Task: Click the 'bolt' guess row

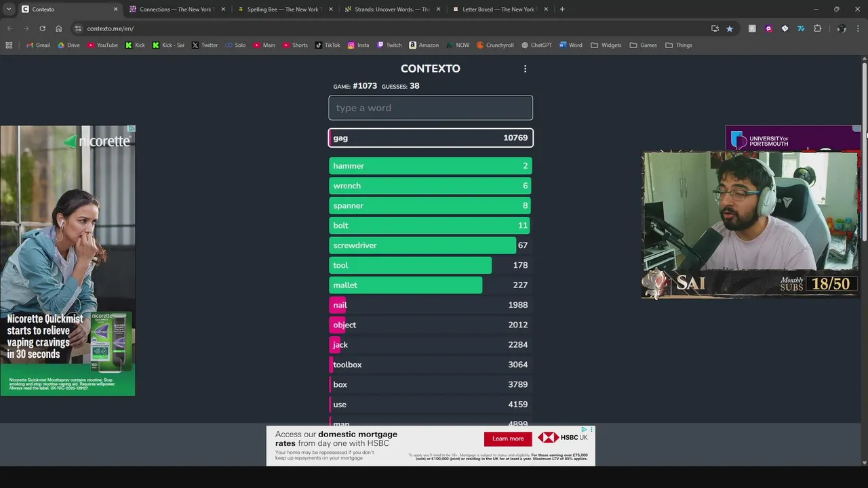Action: [431, 226]
